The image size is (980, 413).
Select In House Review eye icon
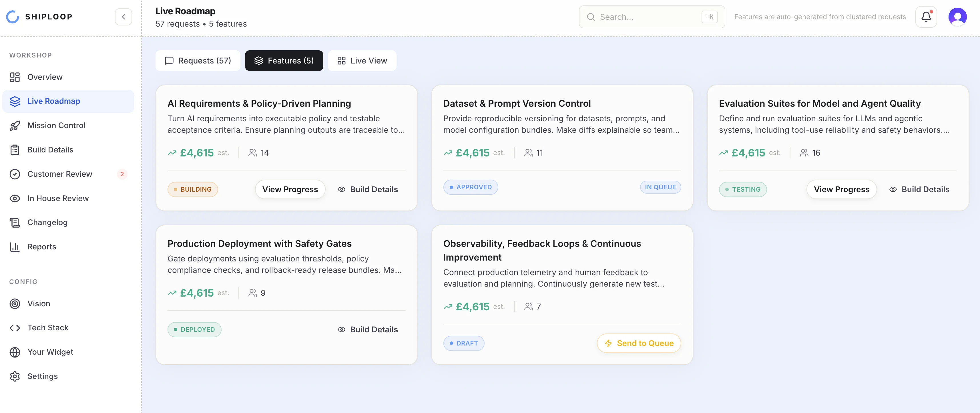(15, 198)
